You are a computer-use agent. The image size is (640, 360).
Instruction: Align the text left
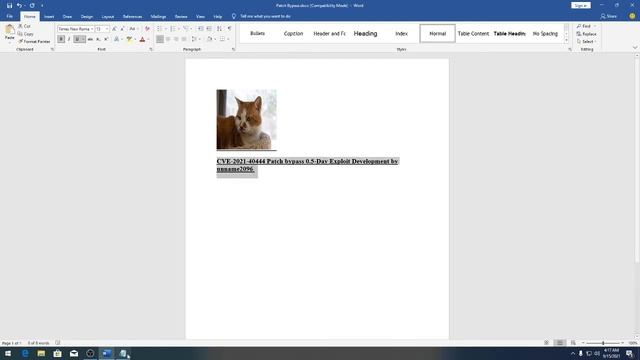point(160,39)
